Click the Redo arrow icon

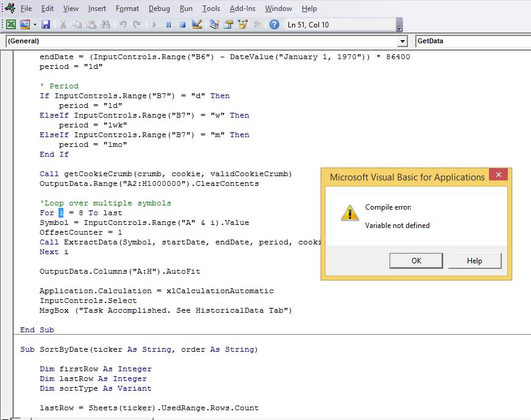[x=137, y=24]
